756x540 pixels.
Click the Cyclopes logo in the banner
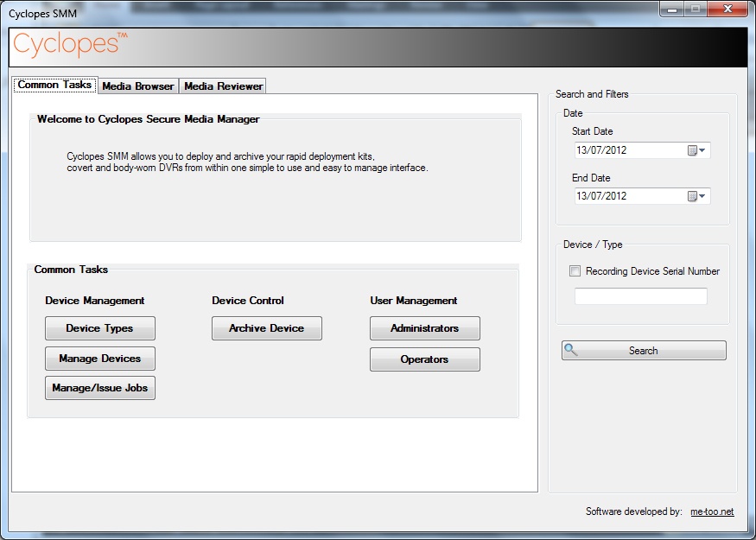tap(70, 45)
